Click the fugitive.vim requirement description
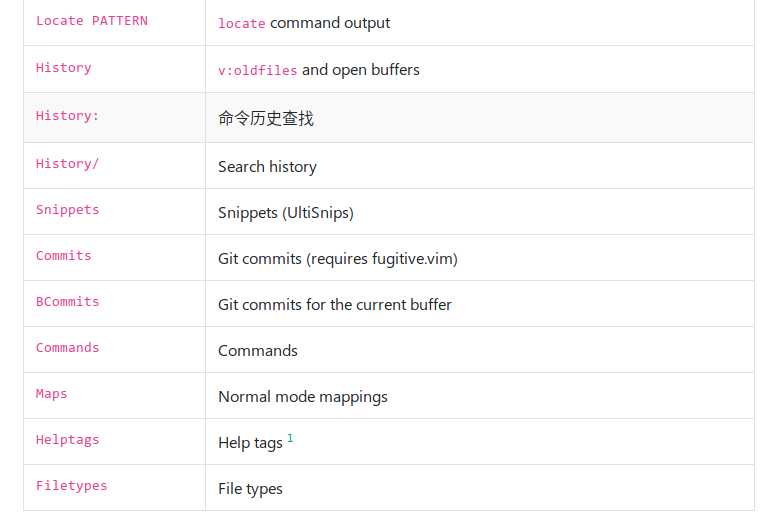 (338, 259)
